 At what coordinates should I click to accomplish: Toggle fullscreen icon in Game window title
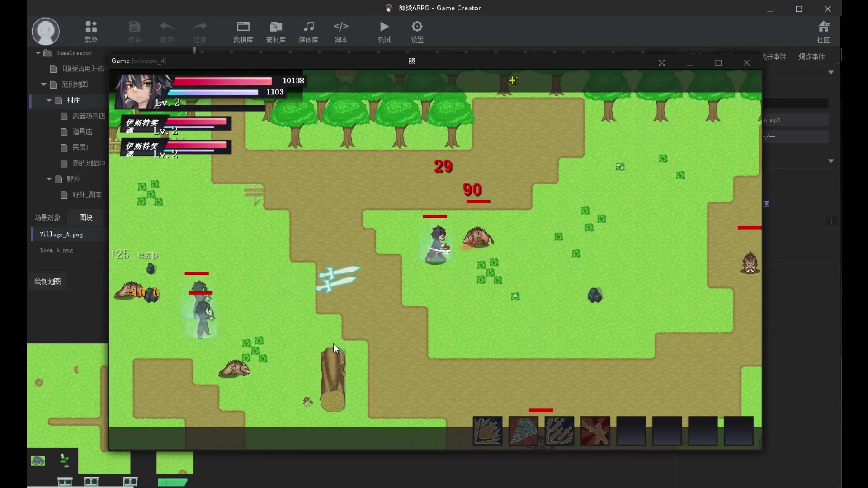pos(662,63)
